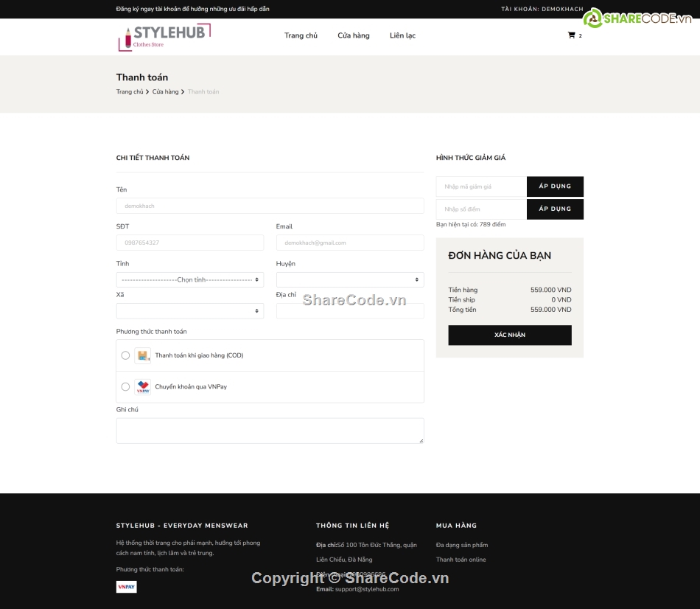Apply the discount code with ÁP DỤNG
The image size is (700, 609).
click(555, 187)
